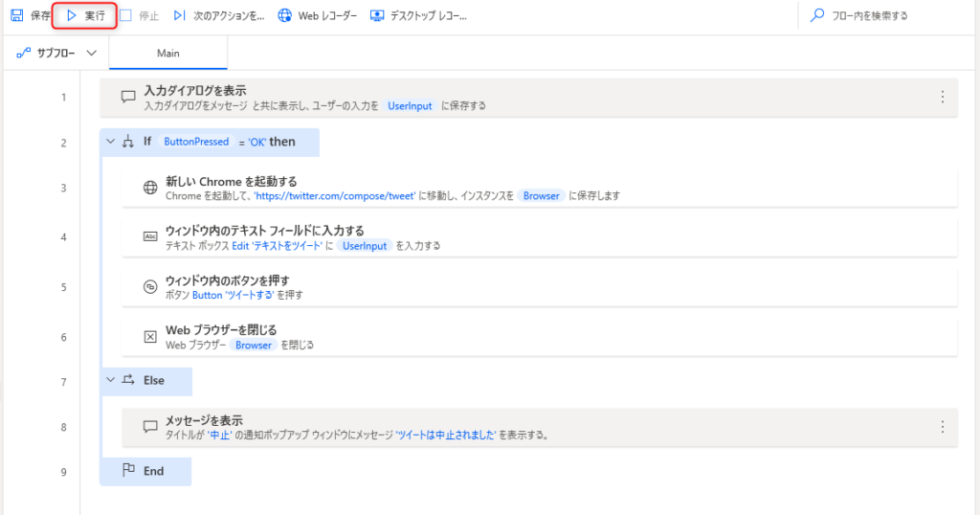Collapse the If block chevron
This screenshot has height=515, width=980.
111,142
